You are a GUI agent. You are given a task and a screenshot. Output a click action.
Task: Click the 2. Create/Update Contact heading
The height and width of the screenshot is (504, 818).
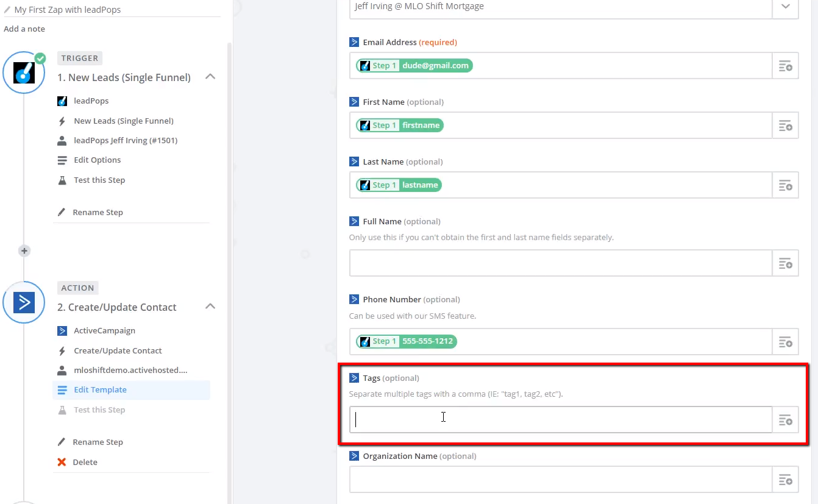click(117, 307)
